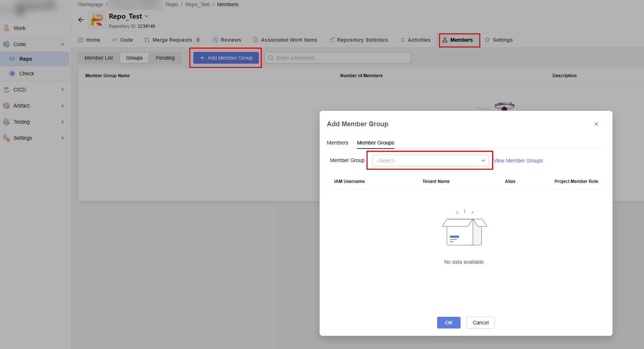Switch to the Member List tab
The height and width of the screenshot is (349, 644).
[99, 58]
